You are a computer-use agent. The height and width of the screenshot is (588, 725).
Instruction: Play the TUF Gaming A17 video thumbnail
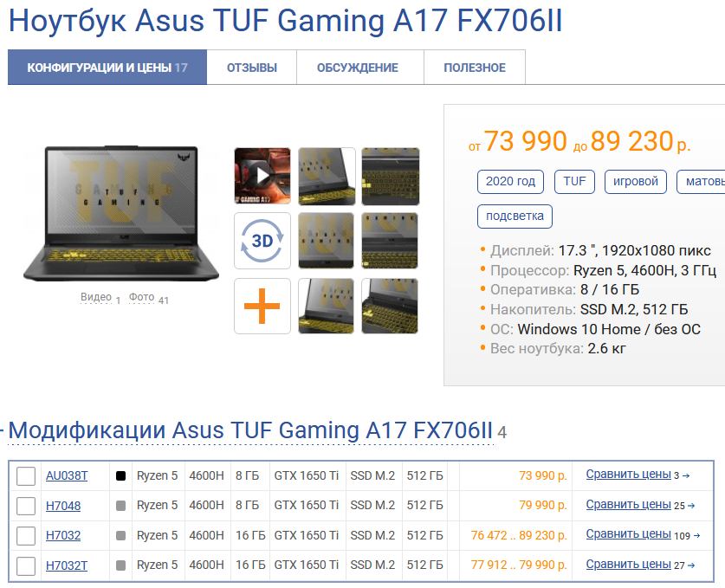coord(262,176)
